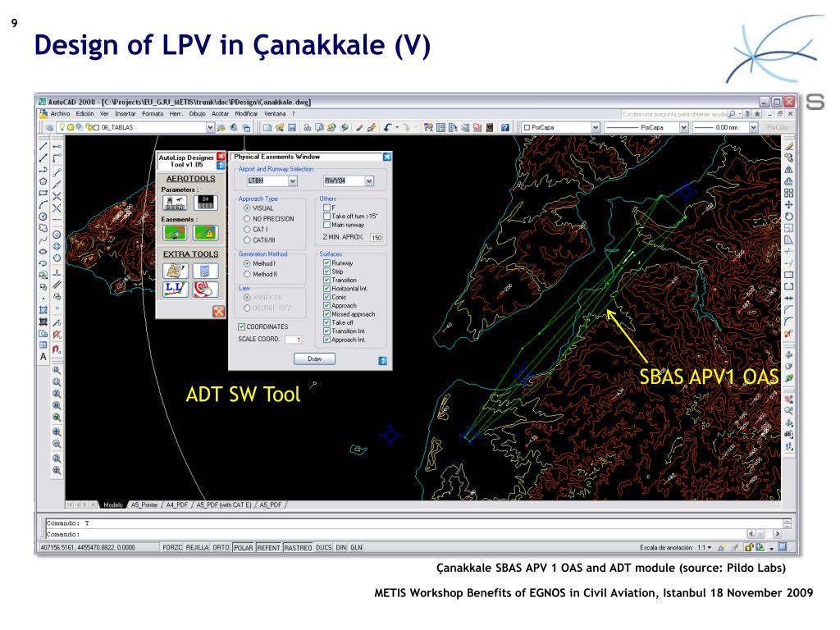Open the Dibujo menu
The width and height of the screenshot is (840, 630).
pyautogui.click(x=197, y=113)
